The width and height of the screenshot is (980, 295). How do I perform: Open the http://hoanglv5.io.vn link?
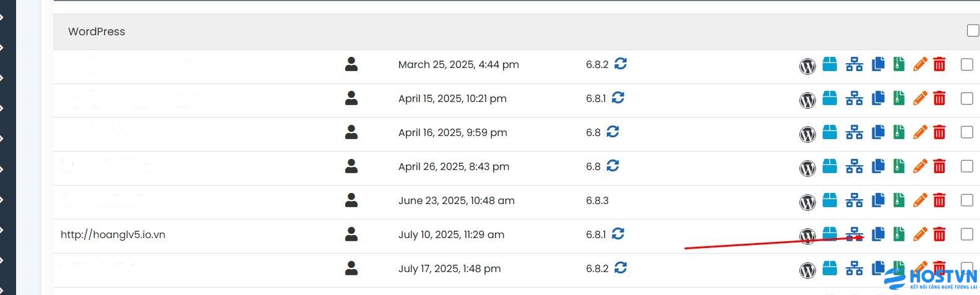pyautogui.click(x=113, y=234)
